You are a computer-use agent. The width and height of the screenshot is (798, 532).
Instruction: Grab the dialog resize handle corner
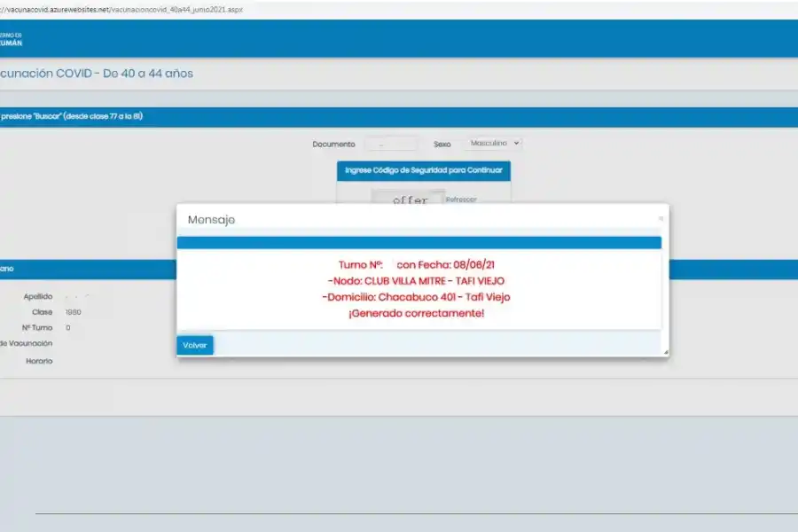(x=665, y=352)
